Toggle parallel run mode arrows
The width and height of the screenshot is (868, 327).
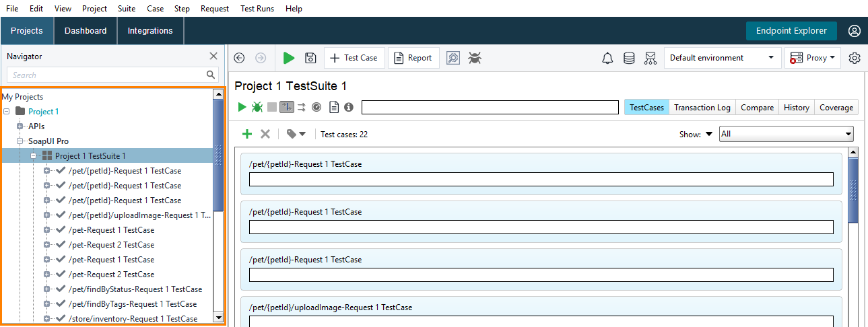tap(302, 107)
